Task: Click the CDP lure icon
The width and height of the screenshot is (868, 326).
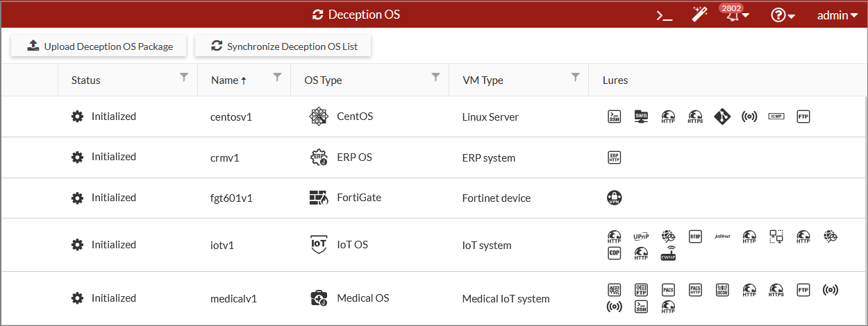Action: tap(614, 254)
